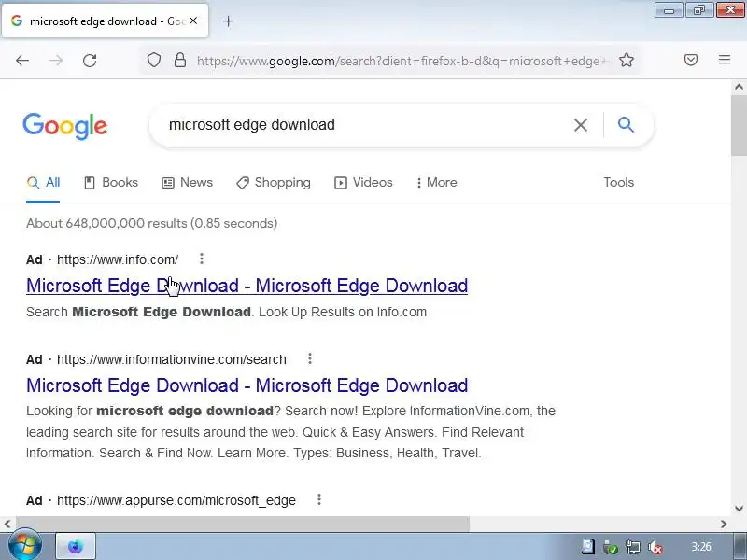Open the info.com Microsoft Edge Download link
This screenshot has width=747, height=560.
coord(247,286)
